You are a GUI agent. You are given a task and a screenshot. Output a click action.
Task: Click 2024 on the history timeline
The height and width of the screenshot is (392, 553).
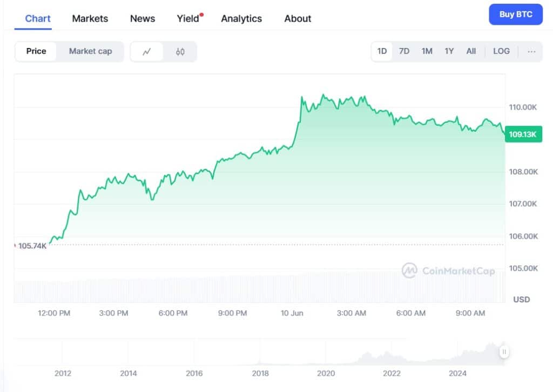457,373
